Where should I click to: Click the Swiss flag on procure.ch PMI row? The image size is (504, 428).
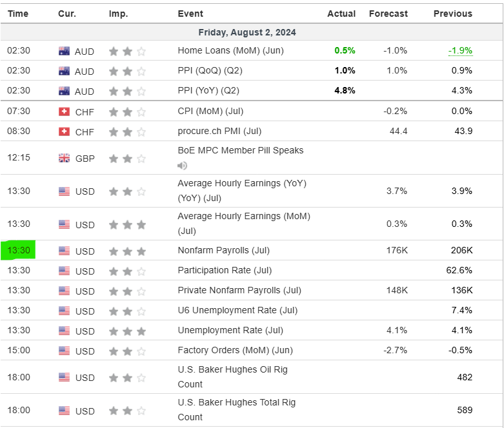(x=64, y=131)
